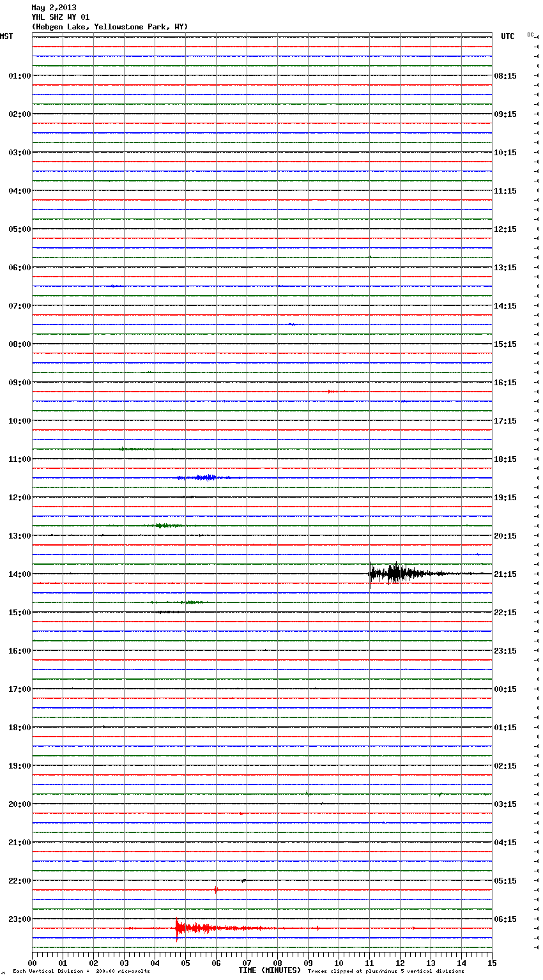The width and height of the screenshot is (543, 980).
Task: Click the '12:15' UTC row label
Action: [x=505, y=229]
